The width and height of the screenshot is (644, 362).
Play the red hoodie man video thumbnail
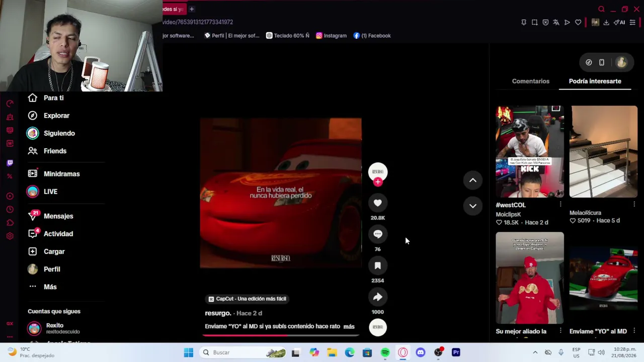pos(530,278)
